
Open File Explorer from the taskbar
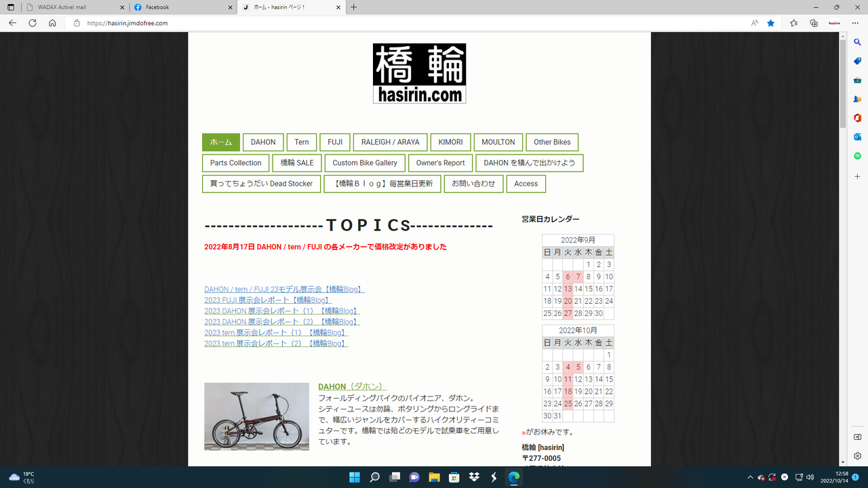tap(434, 477)
